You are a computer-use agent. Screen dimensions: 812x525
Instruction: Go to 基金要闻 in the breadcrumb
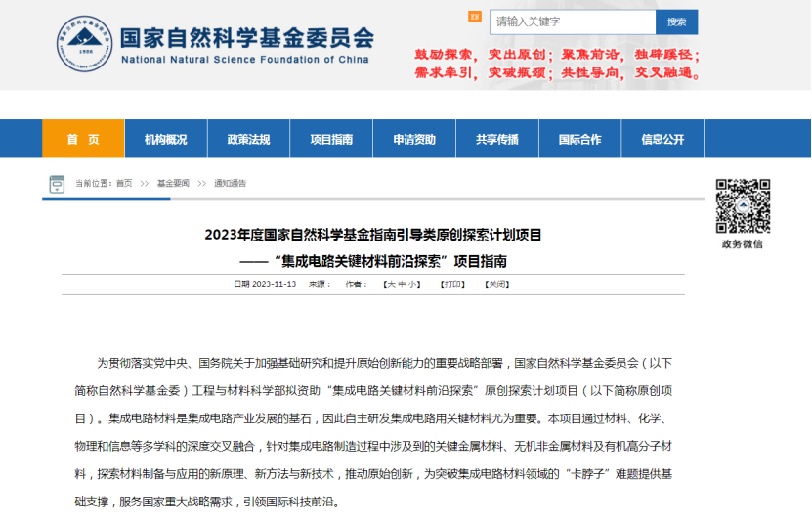point(173,184)
